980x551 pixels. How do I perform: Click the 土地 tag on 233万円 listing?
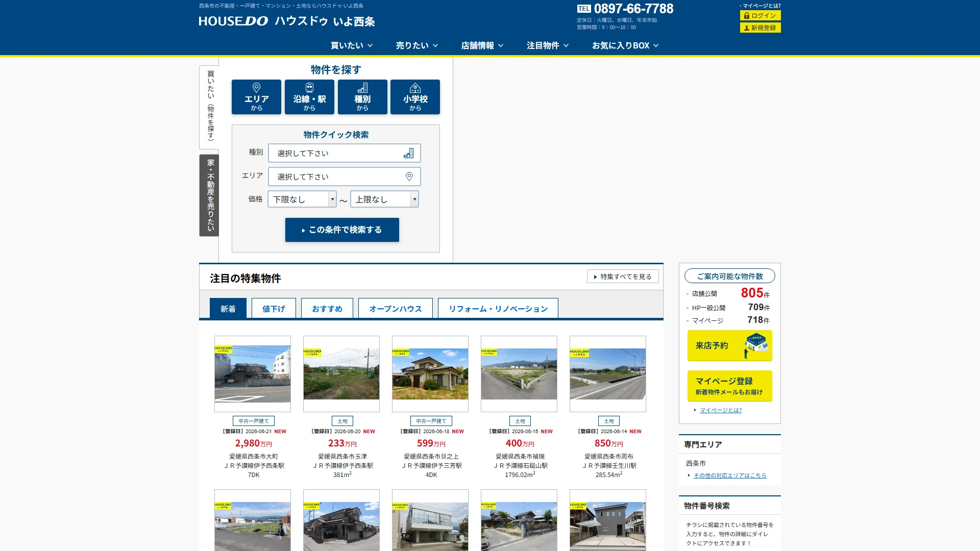(x=342, y=421)
